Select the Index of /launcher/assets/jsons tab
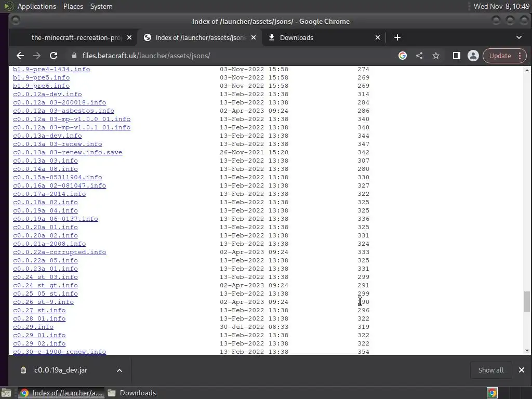 tap(199, 37)
